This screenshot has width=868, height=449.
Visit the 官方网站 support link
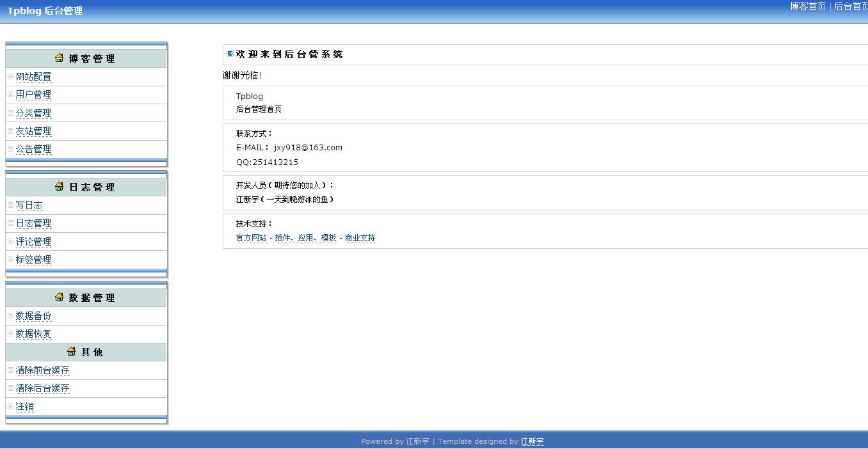pos(251,238)
